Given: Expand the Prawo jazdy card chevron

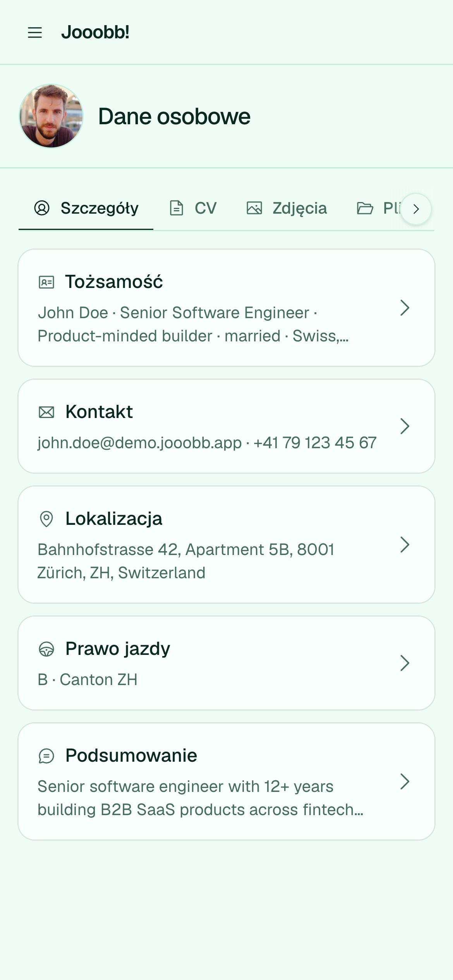Looking at the screenshot, I should point(405,663).
